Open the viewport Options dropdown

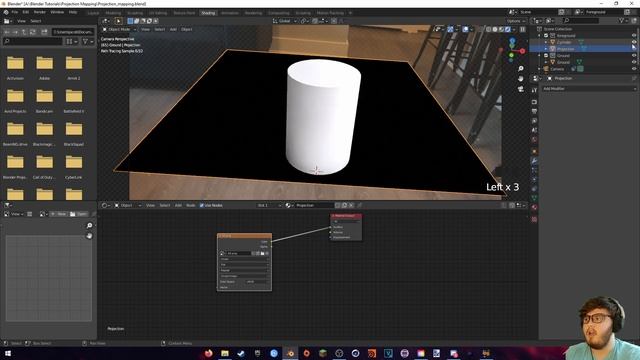[516, 21]
